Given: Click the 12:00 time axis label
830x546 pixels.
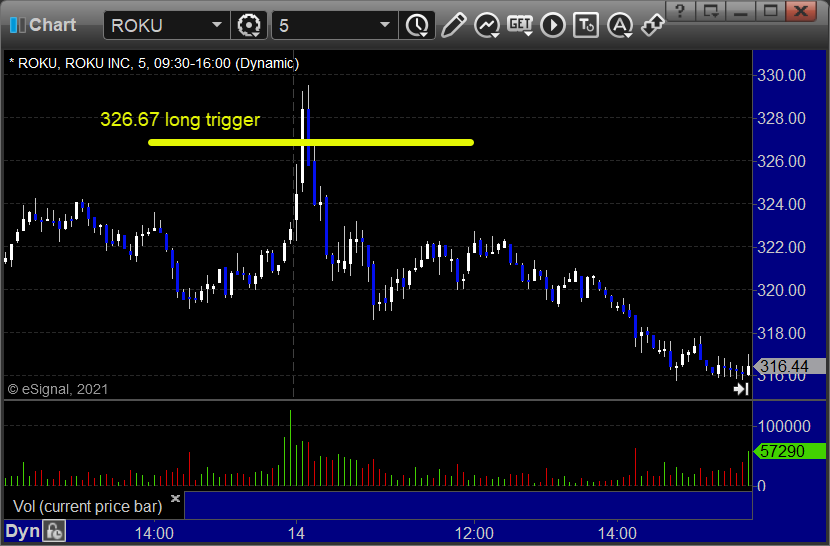Looking at the screenshot, I should (x=474, y=533).
